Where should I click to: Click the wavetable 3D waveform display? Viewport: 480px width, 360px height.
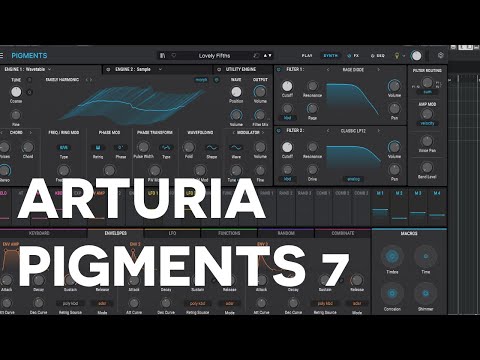131,104
